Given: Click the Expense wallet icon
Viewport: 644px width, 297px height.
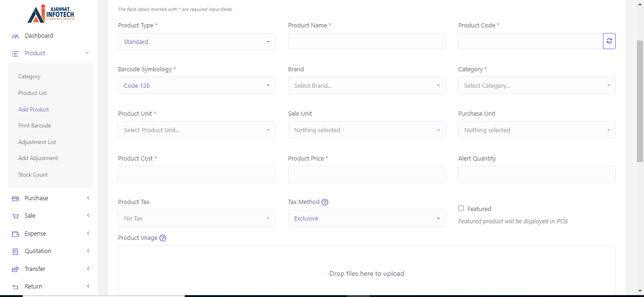Looking at the screenshot, I should pyautogui.click(x=15, y=234).
